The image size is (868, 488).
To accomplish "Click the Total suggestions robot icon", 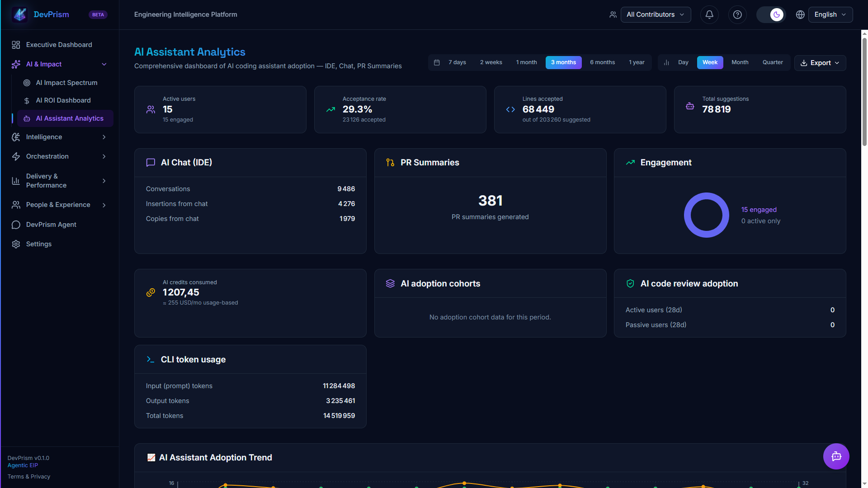I will (690, 106).
